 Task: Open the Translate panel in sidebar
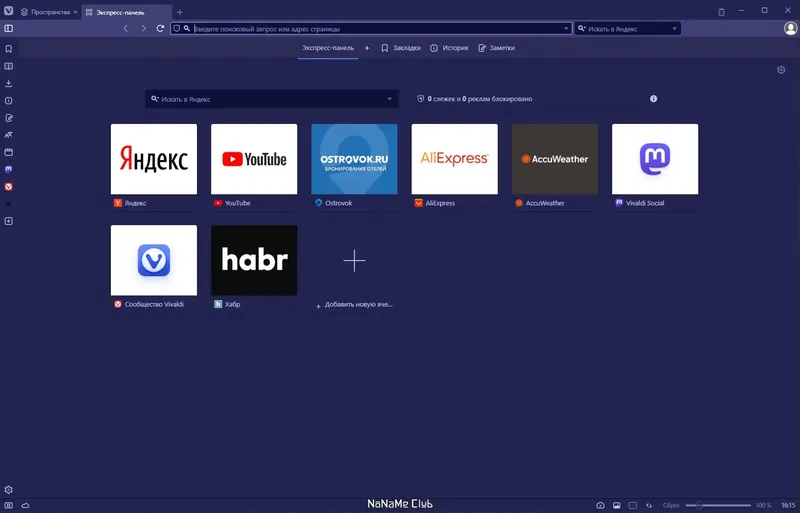(9, 135)
